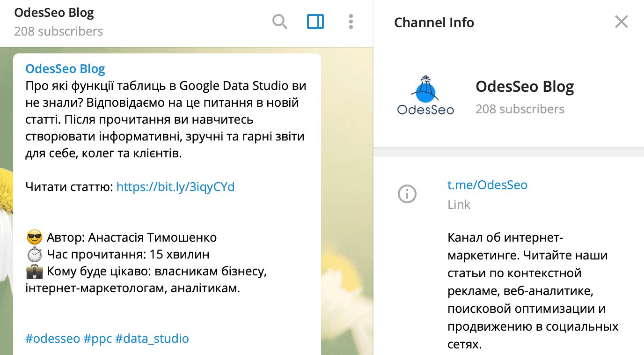644x355 pixels.
Task: Close the Channel Info panel
Action: (x=621, y=21)
